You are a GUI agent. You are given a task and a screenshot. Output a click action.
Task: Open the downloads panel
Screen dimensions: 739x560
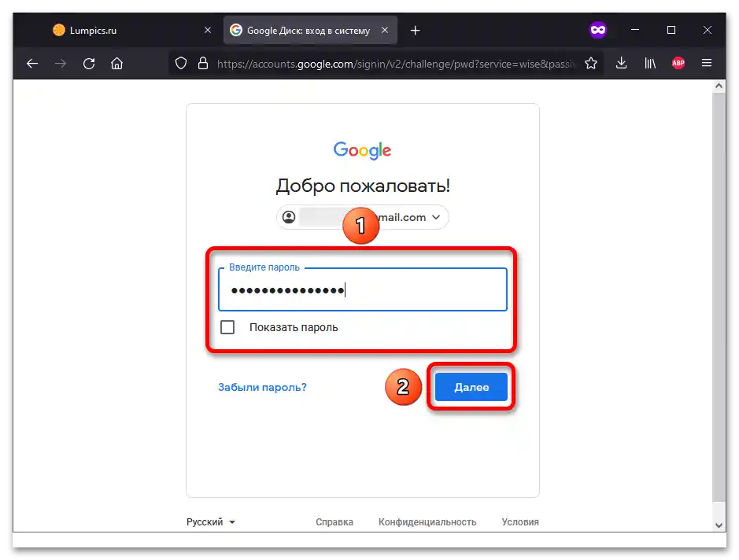(x=621, y=63)
